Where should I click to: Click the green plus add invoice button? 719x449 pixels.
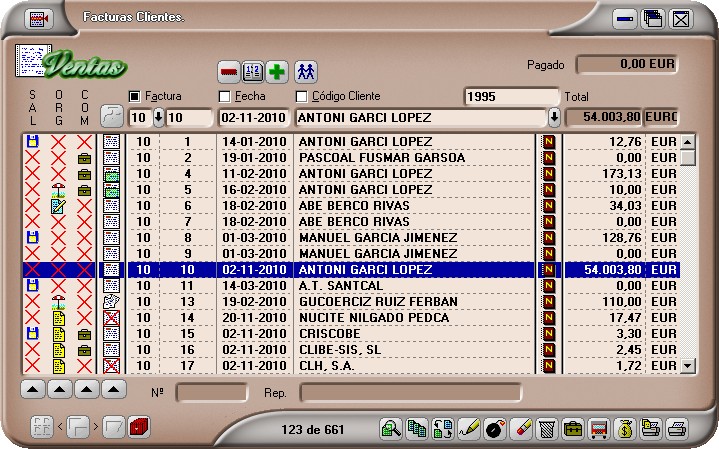point(277,71)
